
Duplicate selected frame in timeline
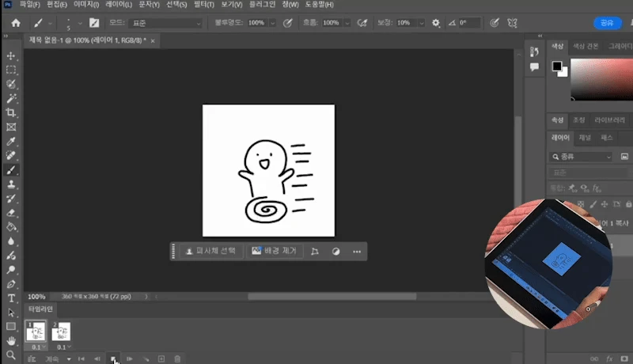[x=161, y=358]
